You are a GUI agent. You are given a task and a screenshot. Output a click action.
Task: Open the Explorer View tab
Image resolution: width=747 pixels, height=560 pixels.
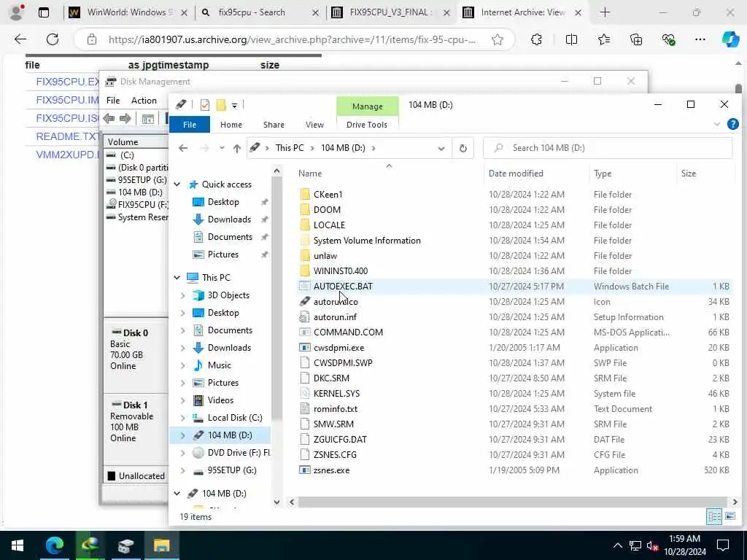tap(314, 125)
